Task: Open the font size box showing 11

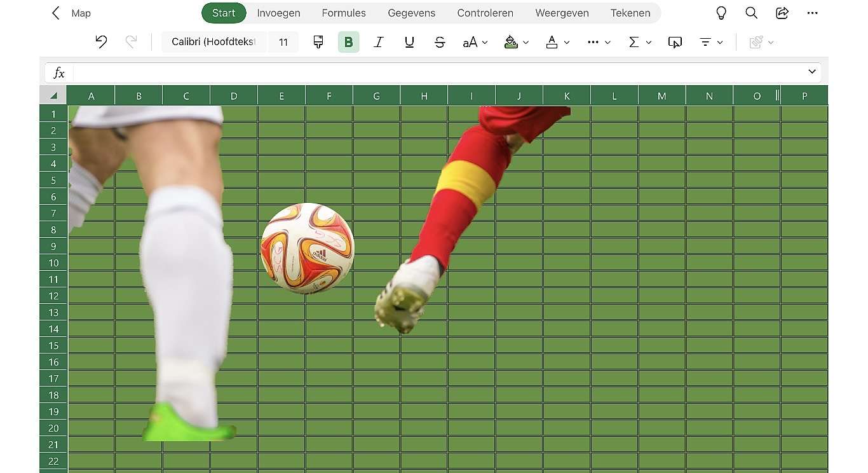Action: (283, 42)
